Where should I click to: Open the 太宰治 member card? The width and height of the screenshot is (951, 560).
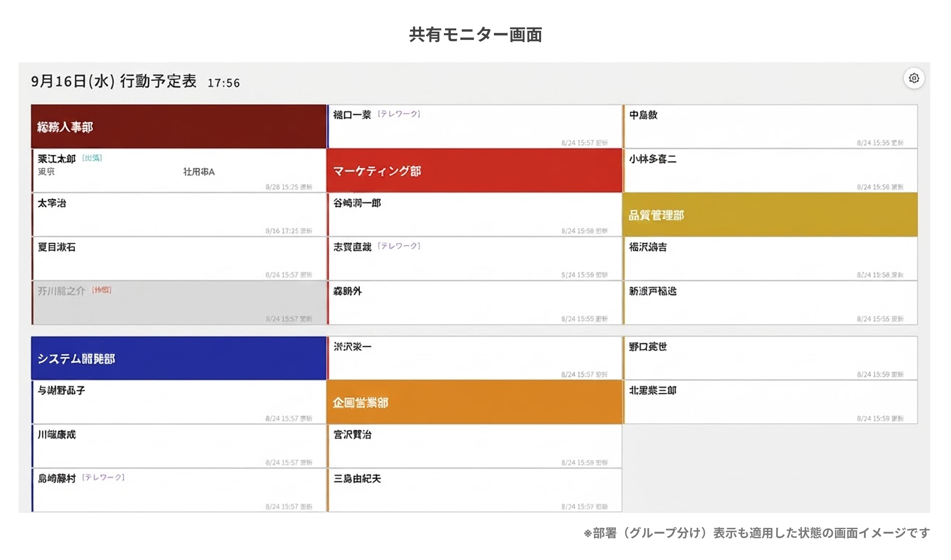pyautogui.click(x=179, y=215)
